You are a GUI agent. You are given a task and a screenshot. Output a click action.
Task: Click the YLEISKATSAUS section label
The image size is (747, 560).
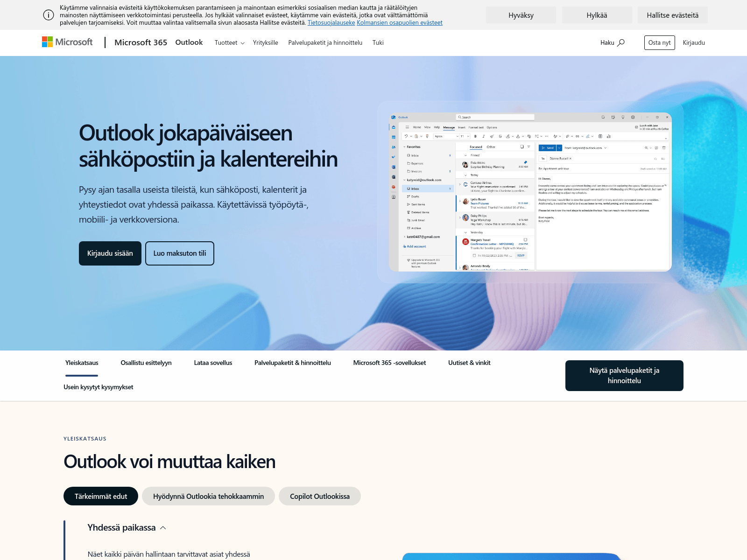coord(85,439)
